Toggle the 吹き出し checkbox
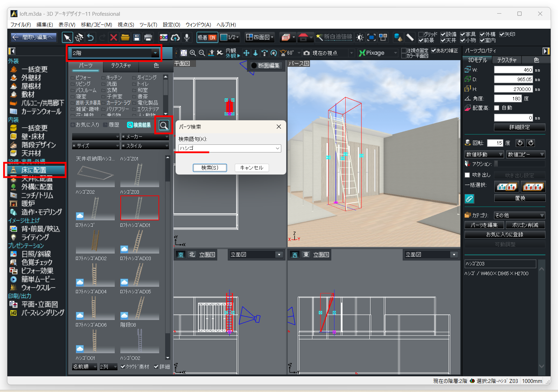Viewport: 558px width, 392px height. (x=467, y=175)
